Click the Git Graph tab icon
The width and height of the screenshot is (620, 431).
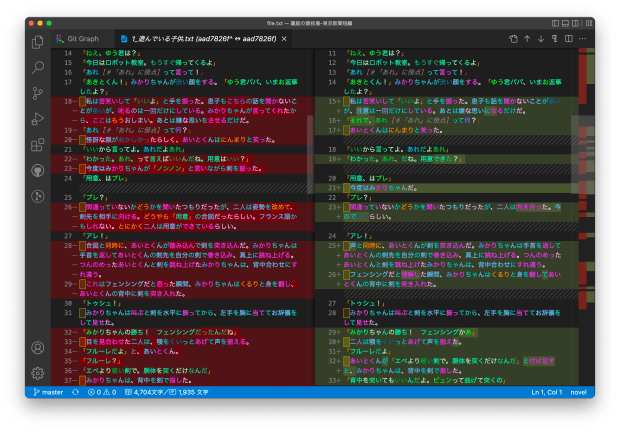60,39
